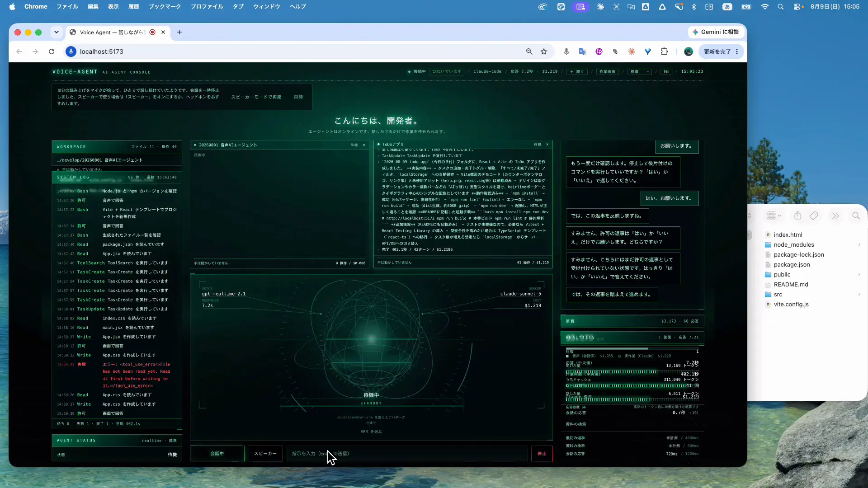Click the voice search icon beside localhost URL
This screenshot has width=868, height=488.
[x=71, y=52]
